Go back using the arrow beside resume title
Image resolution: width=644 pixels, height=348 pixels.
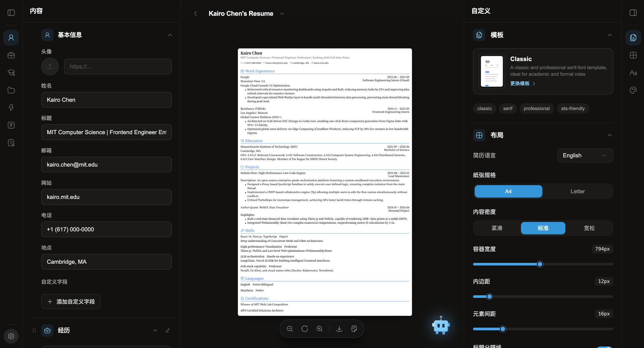195,14
